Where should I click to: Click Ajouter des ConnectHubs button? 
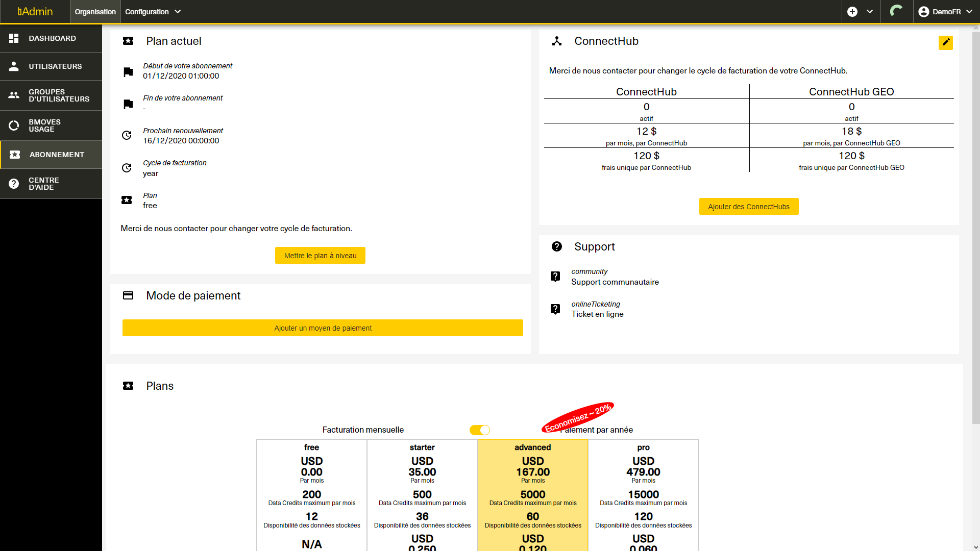(x=748, y=207)
